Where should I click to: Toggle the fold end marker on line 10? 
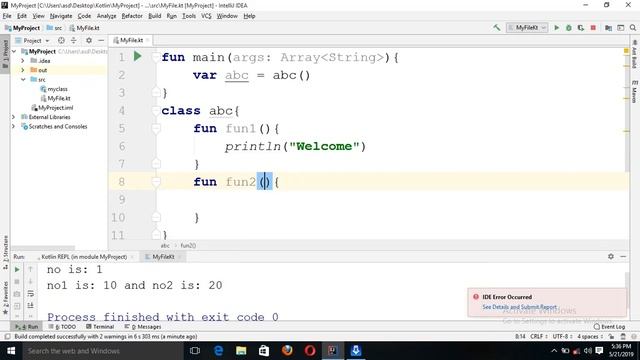156,217
